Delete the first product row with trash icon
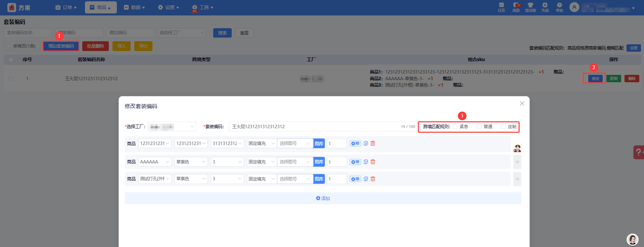Screen dimensions: 644x247 pyautogui.click(x=373, y=143)
